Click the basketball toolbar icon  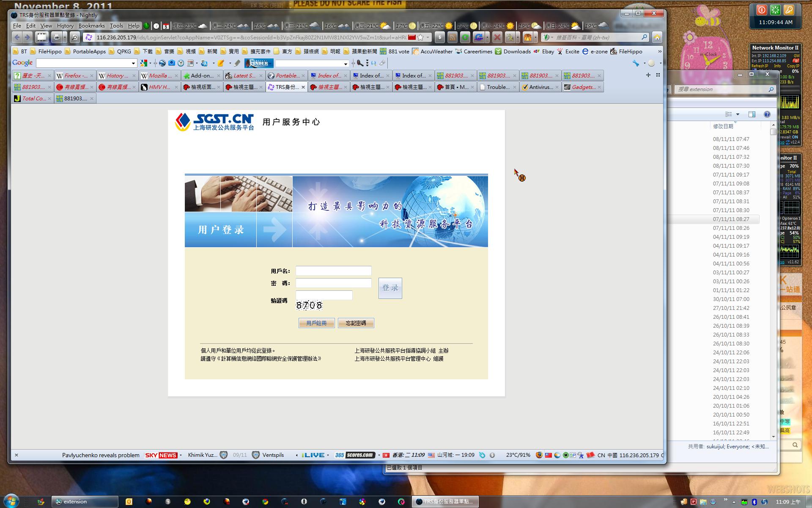pos(527,38)
